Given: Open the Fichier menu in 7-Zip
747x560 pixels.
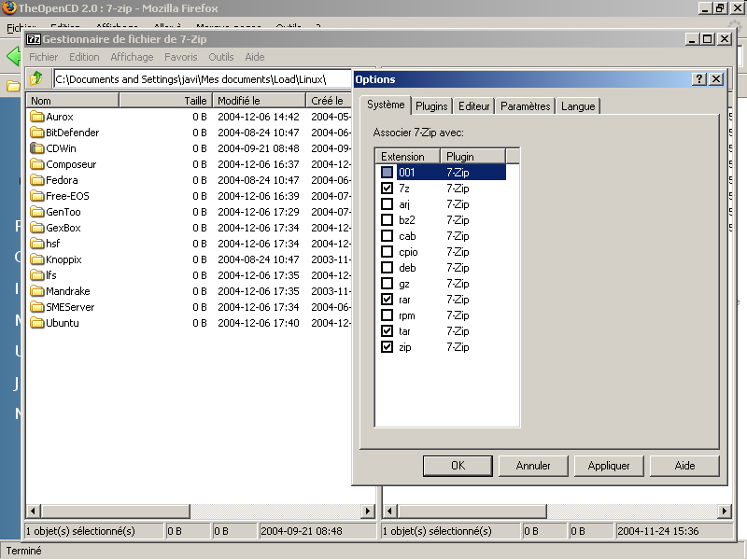Looking at the screenshot, I should (x=43, y=57).
